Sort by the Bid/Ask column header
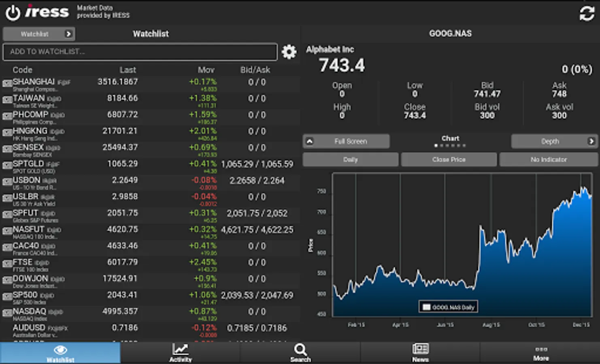Viewport: 600px width, 364px height. click(x=255, y=70)
